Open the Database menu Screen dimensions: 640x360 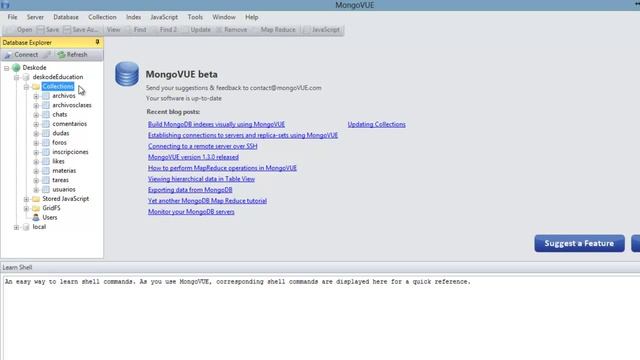pyautogui.click(x=66, y=17)
